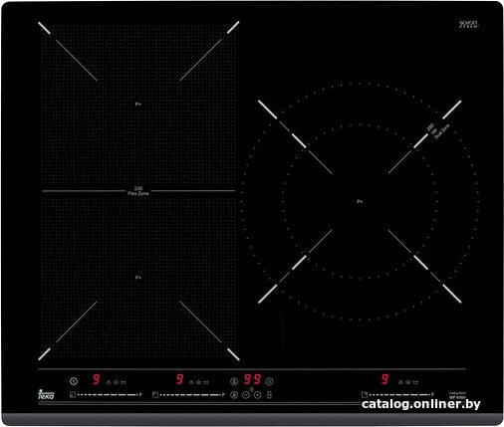Click the catalog.onliner.by watermark

pyautogui.click(x=421, y=404)
